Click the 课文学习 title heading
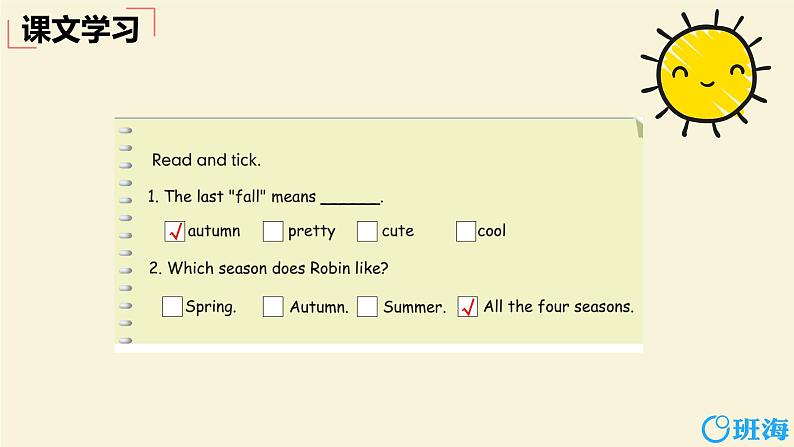This screenshot has height=447, width=794. 80,29
